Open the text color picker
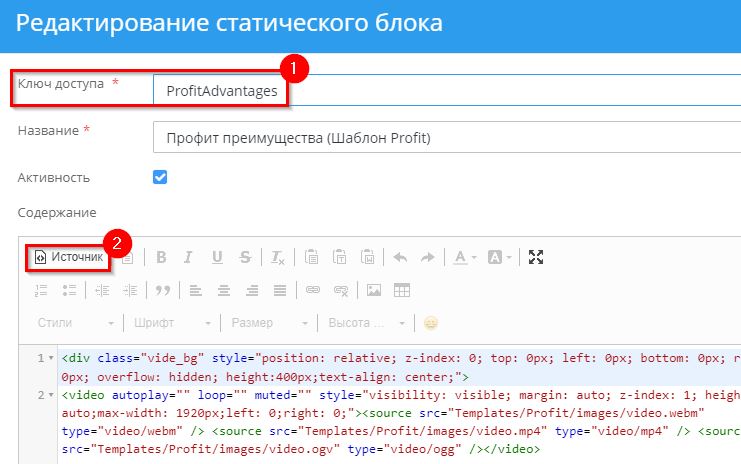Image resolution: width=741 pixels, height=464 pixels. pos(463,257)
